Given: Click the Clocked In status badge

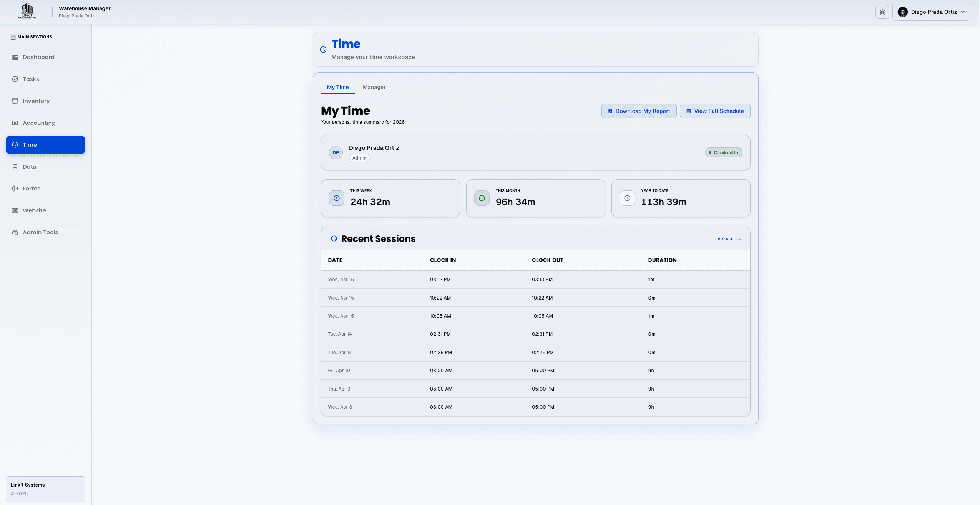Looking at the screenshot, I should click(723, 153).
